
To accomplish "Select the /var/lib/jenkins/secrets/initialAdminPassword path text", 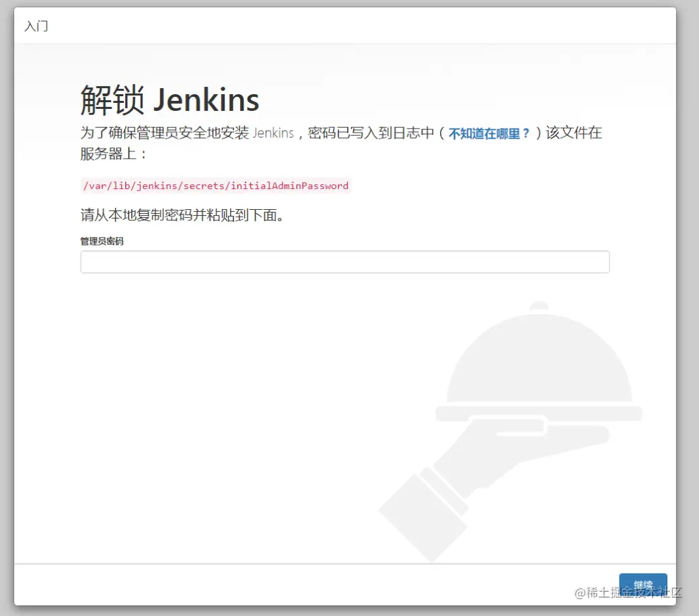I will (x=216, y=186).
